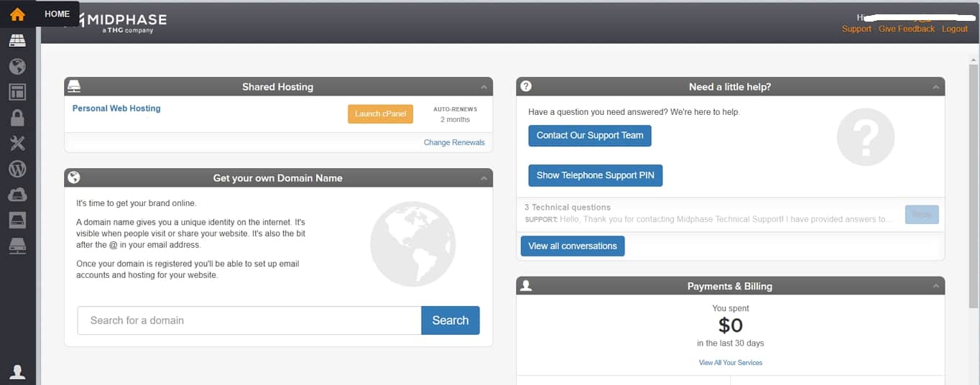The height and width of the screenshot is (385, 980).
Task: Open the wrench tools icon in sidebar
Action: tap(17, 144)
